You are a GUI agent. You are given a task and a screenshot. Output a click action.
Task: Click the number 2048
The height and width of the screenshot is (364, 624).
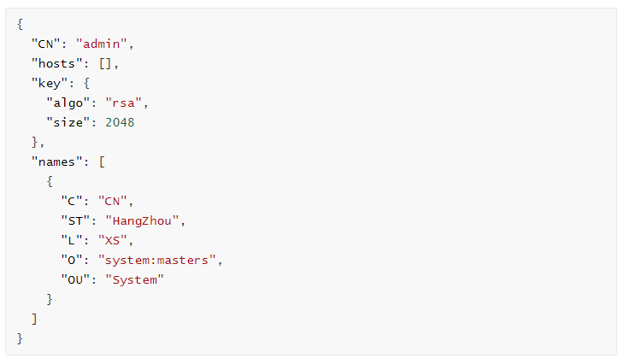click(x=120, y=122)
